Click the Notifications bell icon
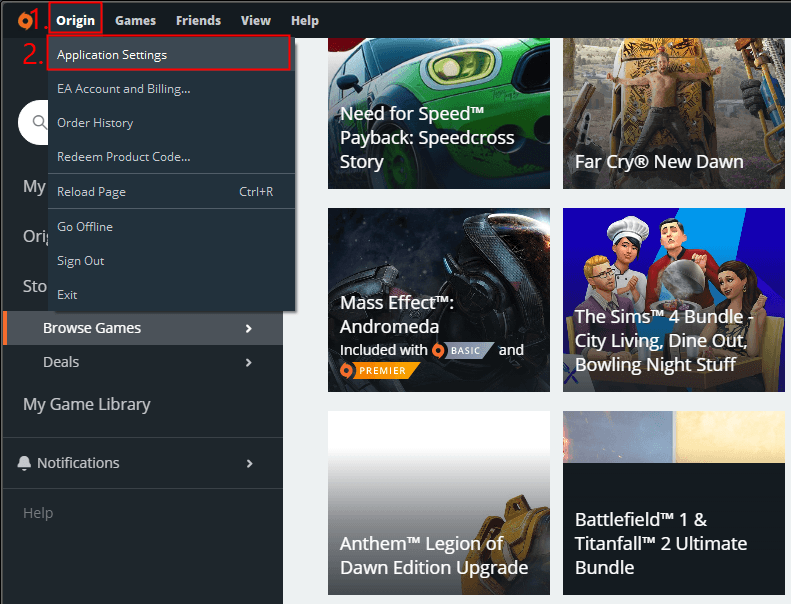Screen dimensions: 791x604 [x=24, y=463]
